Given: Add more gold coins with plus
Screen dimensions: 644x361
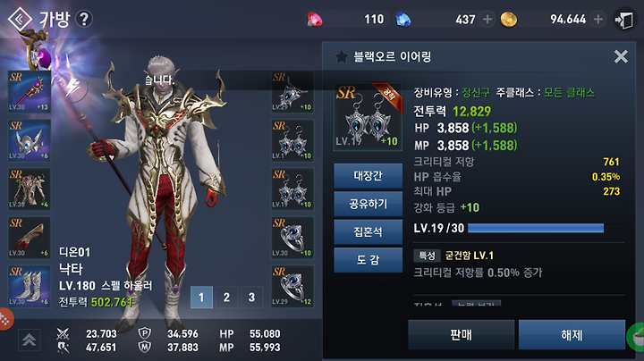Looking at the screenshot, I should [x=598, y=20].
